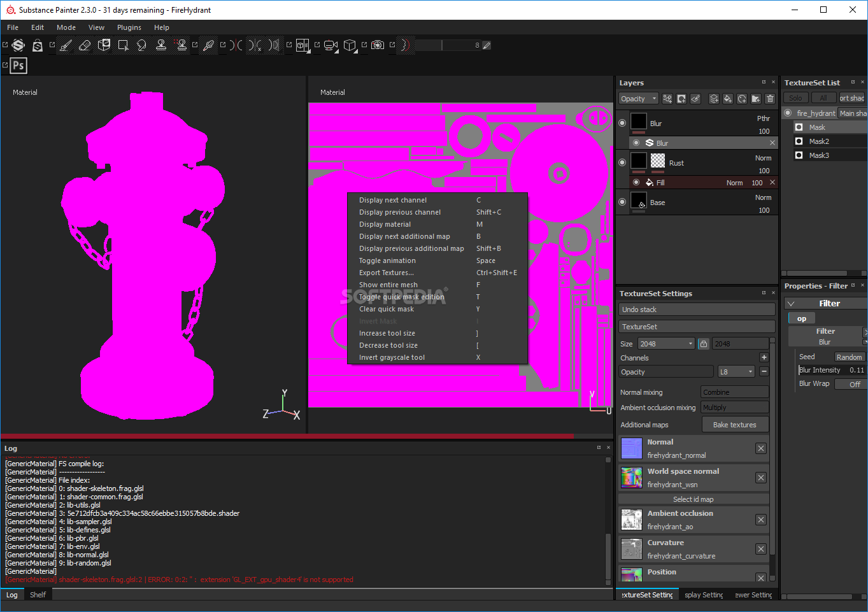868x612 pixels.
Task: Toggle the size lock in TextureSet Settings
Action: pos(703,344)
